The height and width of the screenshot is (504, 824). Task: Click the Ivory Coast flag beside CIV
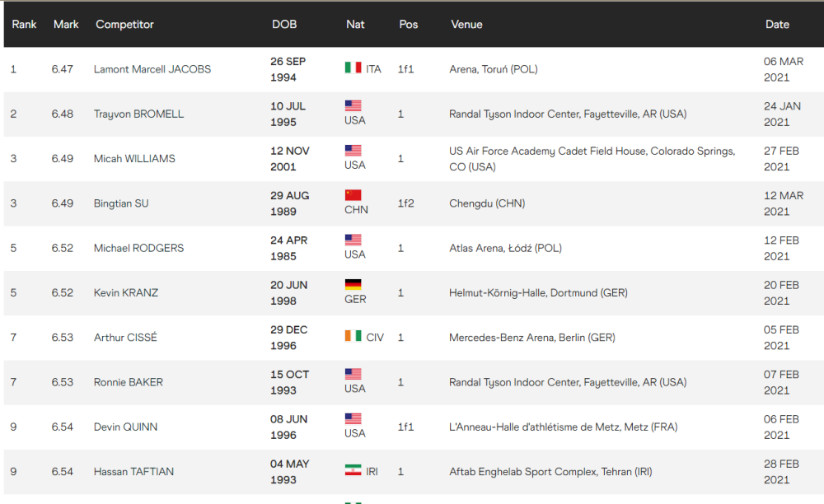[x=353, y=336]
